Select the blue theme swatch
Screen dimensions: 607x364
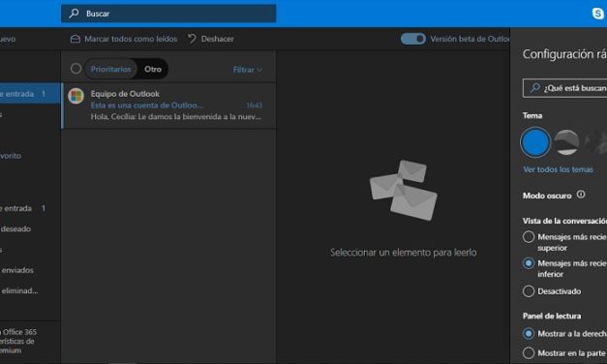(x=535, y=142)
